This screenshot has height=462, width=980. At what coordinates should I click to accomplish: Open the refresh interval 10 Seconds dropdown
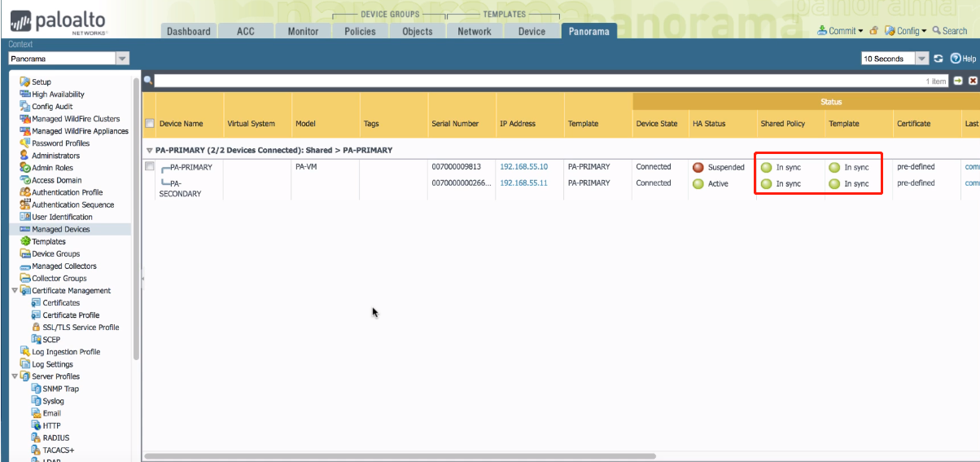click(921, 59)
